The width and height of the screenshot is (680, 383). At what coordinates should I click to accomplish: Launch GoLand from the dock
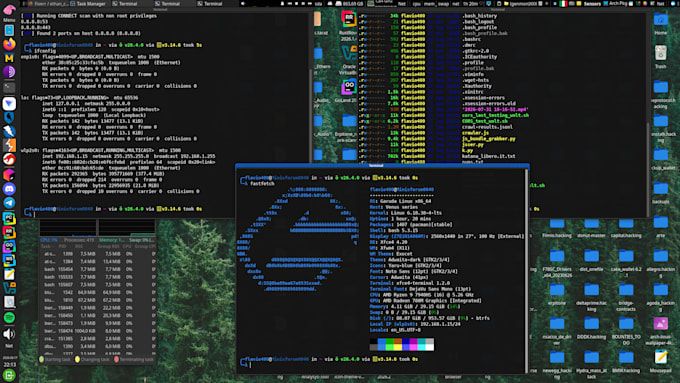click(9, 246)
